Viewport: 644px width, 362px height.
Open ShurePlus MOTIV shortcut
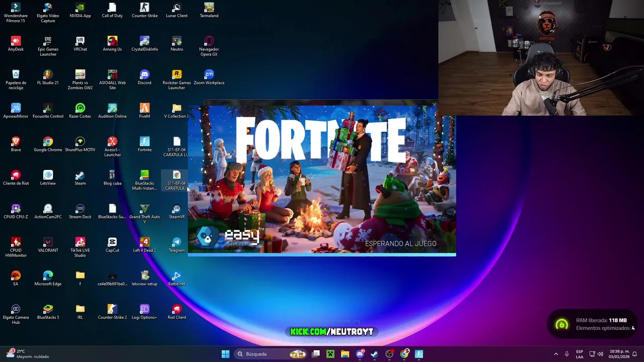point(80,144)
